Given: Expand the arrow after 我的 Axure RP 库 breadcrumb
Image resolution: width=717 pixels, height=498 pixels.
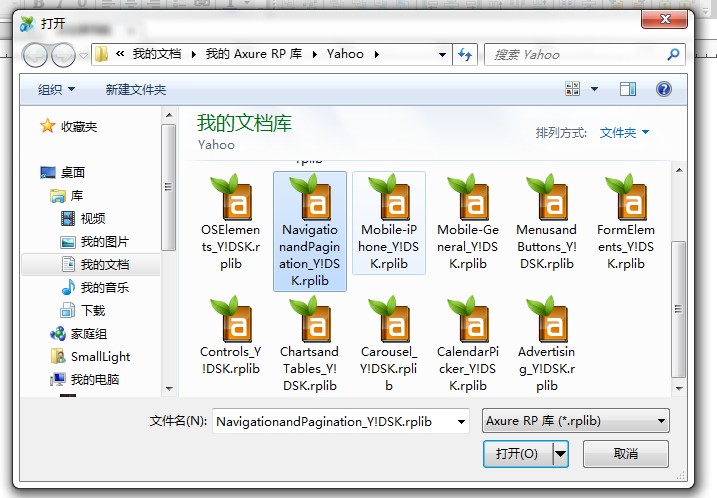Looking at the screenshot, I should (x=315, y=54).
